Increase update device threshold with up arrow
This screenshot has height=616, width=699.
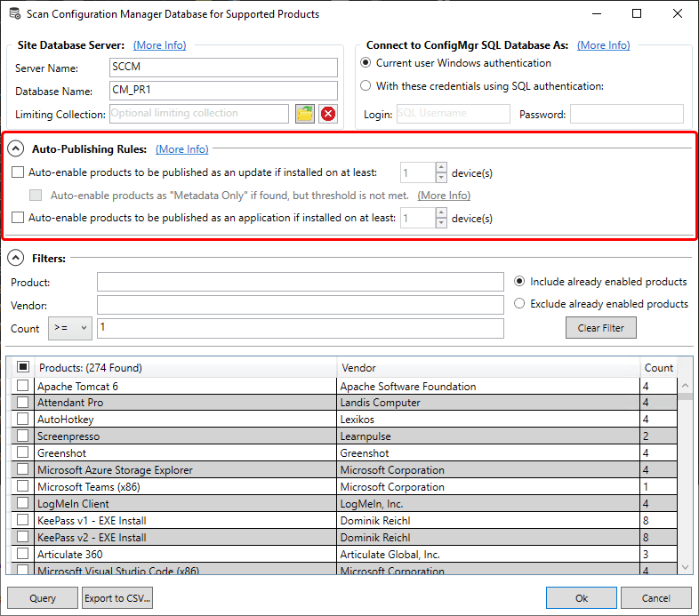coord(441,168)
